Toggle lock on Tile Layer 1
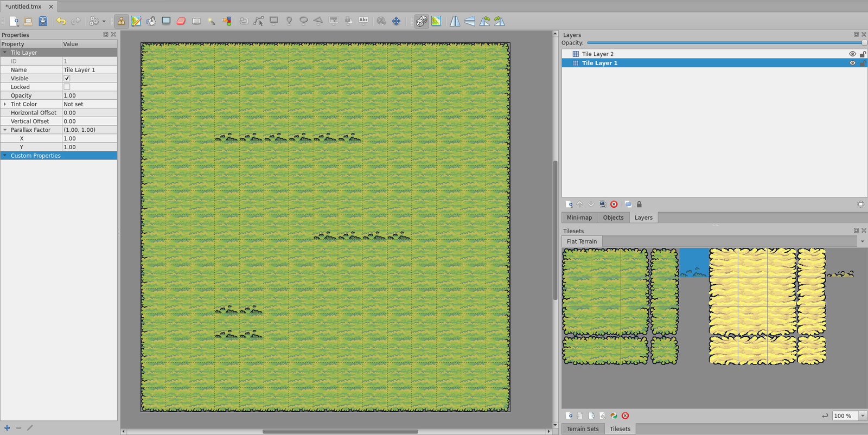 [862, 63]
